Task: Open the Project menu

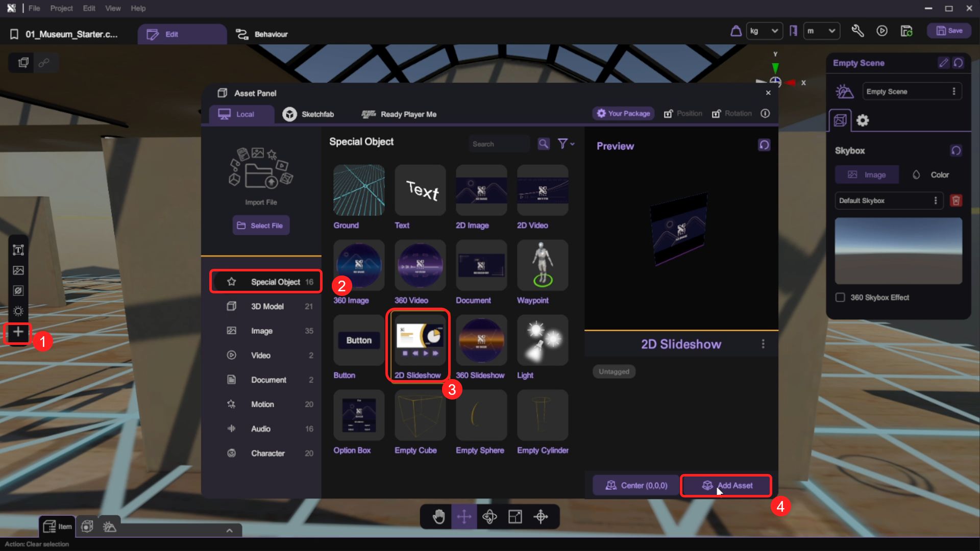Action: tap(61, 8)
